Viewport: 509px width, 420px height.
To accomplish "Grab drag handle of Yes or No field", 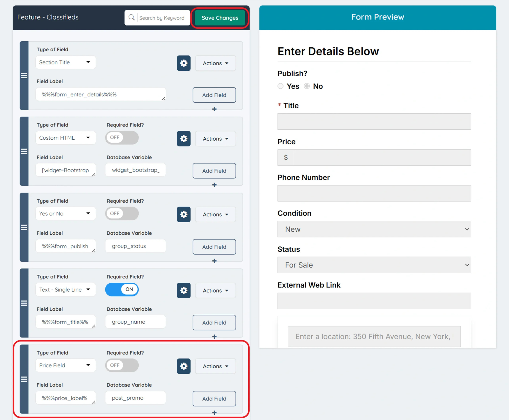I will click(24, 227).
